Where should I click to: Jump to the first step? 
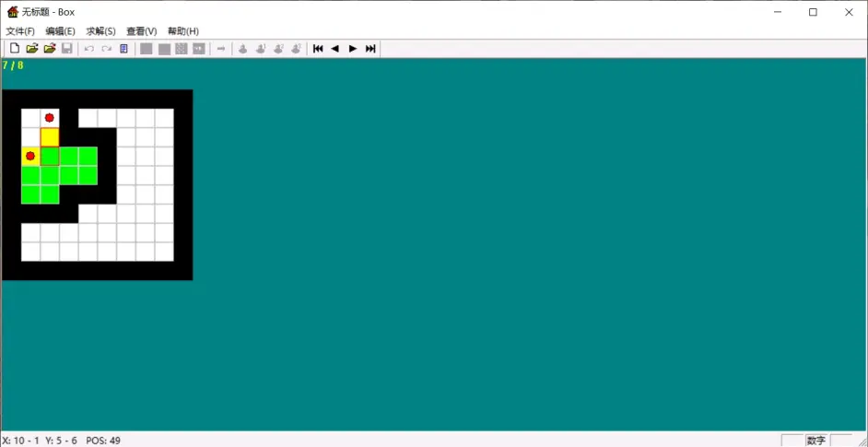coord(318,49)
